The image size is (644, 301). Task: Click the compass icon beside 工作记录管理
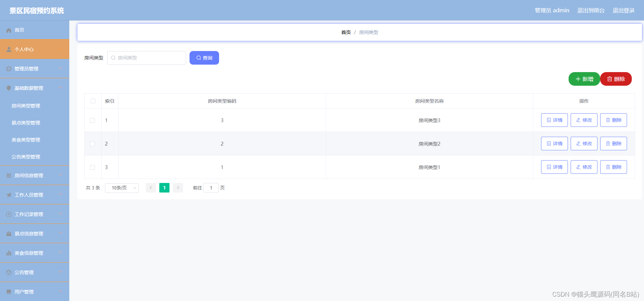[9, 214]
